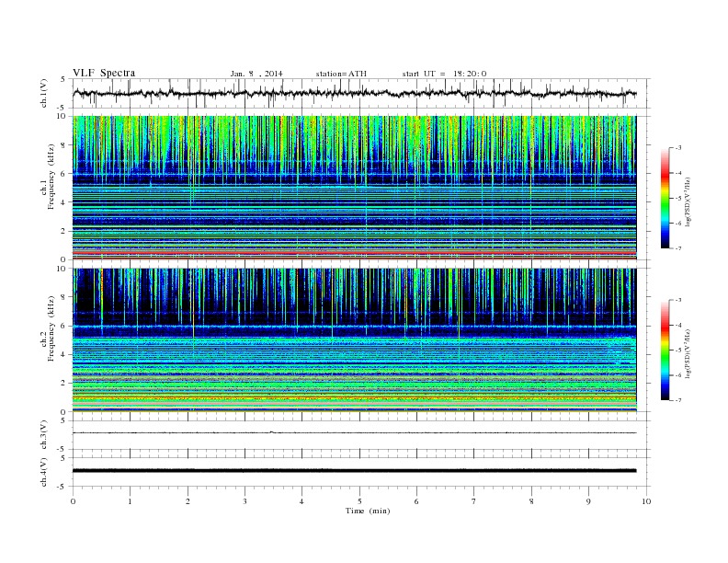This screenshot has height=563, width=728.
Task: Click time axis tick label "1"
Action: pos(130,501)
